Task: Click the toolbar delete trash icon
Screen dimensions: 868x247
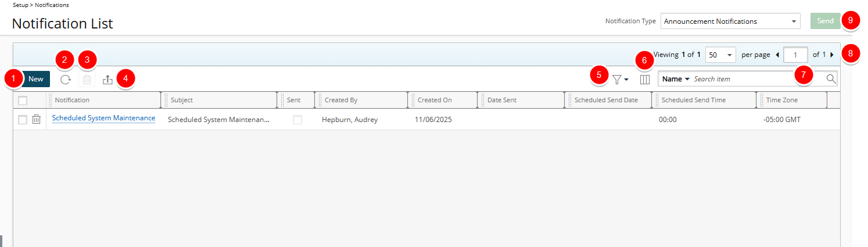Action: pos(87,80)
